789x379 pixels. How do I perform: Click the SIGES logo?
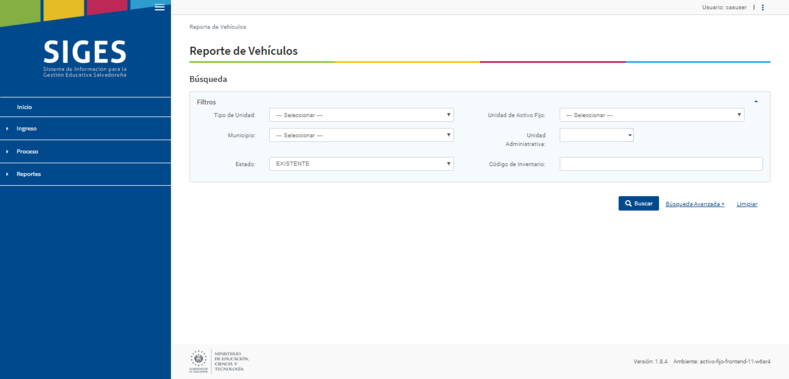(x=85, y=58)
